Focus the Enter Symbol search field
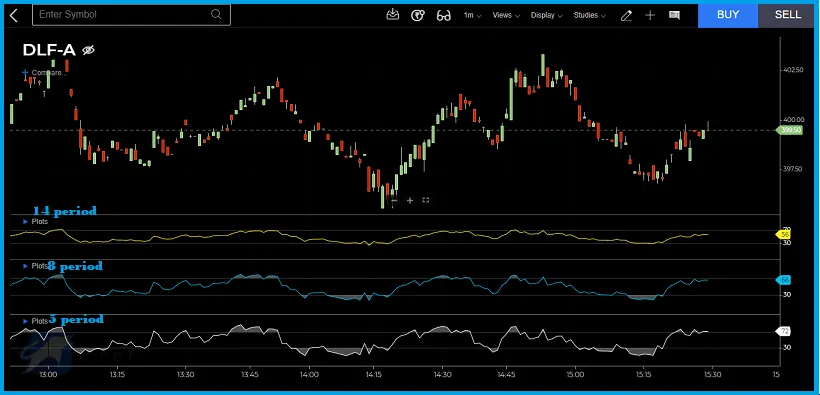820x395 pixels. [131, 15]
